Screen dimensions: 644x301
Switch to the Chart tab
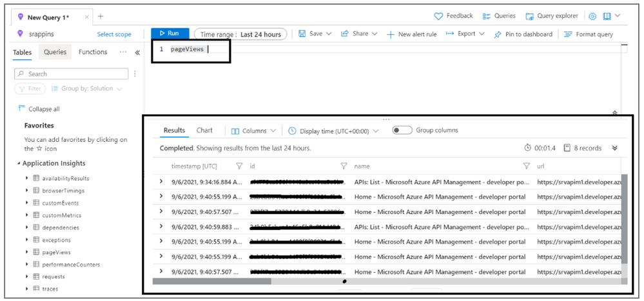click(x=204, y=131)
